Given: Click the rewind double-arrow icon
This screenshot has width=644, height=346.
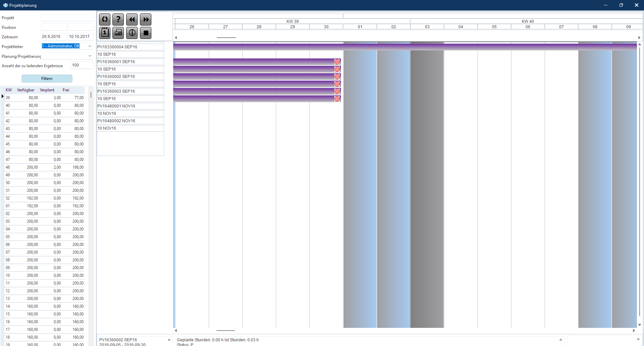Looking at the screenshot, I should point(132,19).
